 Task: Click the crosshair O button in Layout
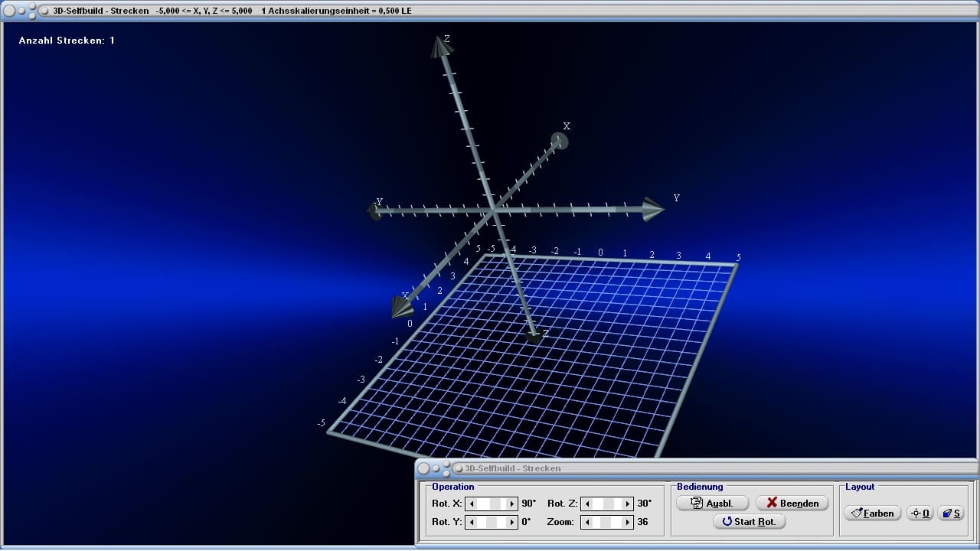[920, 513]
